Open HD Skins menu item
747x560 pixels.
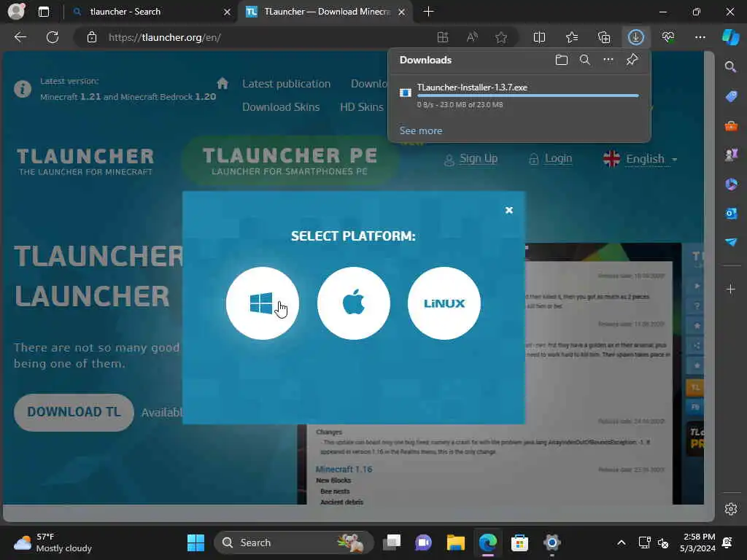click(x=362, y=107)
